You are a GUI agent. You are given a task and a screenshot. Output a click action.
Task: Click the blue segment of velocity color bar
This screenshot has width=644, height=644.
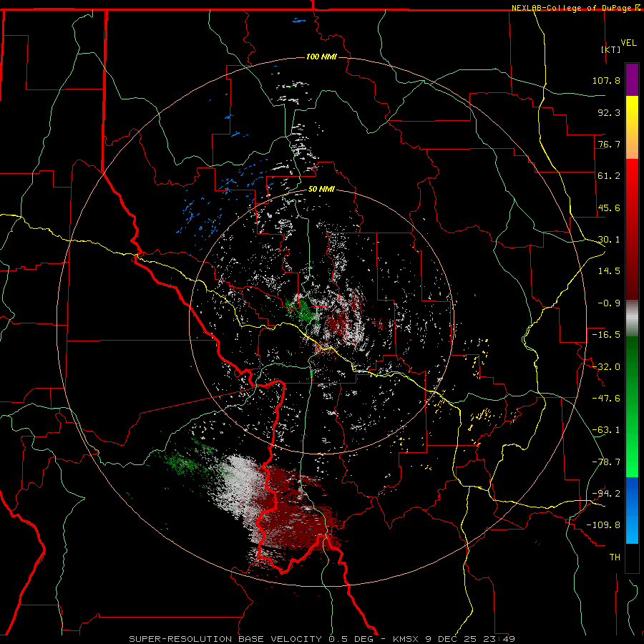coord(632,510)
